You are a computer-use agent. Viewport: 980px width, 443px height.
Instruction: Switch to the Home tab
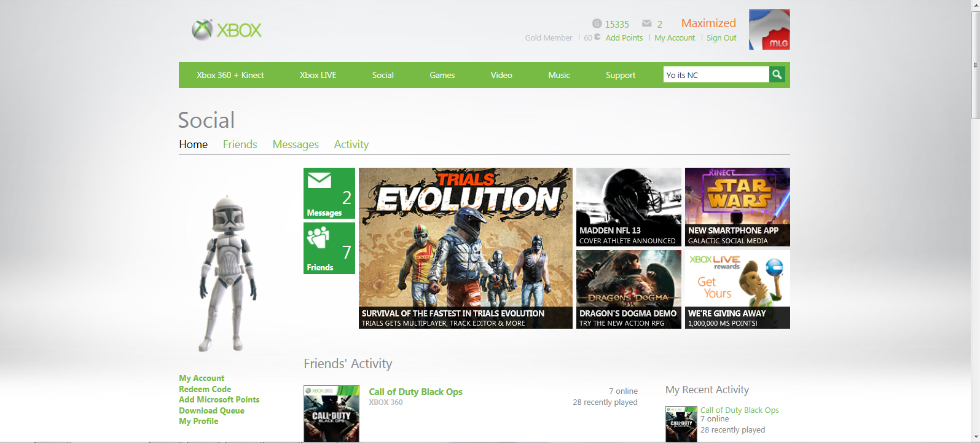pyautogui.click(x=194, y=144)
